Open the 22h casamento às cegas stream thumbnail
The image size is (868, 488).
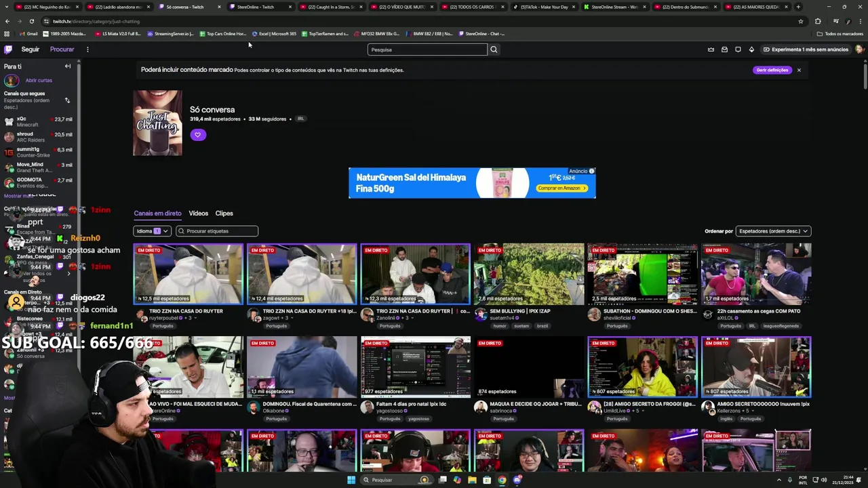coord(756,274)
